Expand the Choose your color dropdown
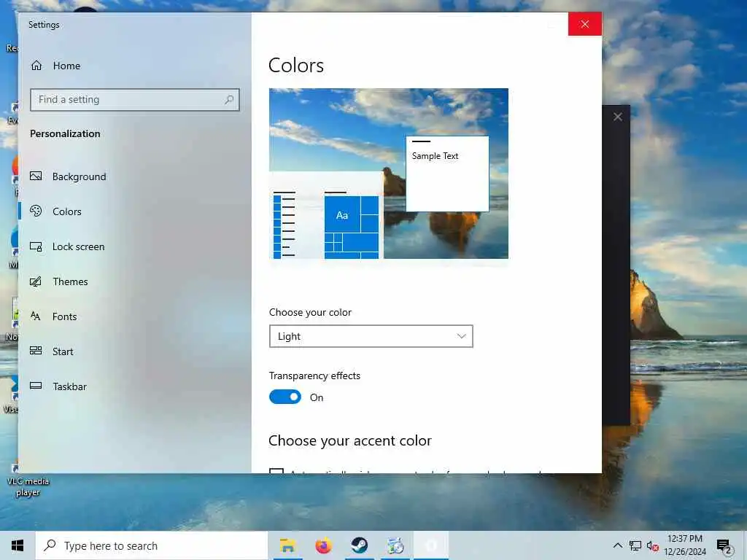Image resolution: width=747 pixels, height=560 pixels. point(371,336)
